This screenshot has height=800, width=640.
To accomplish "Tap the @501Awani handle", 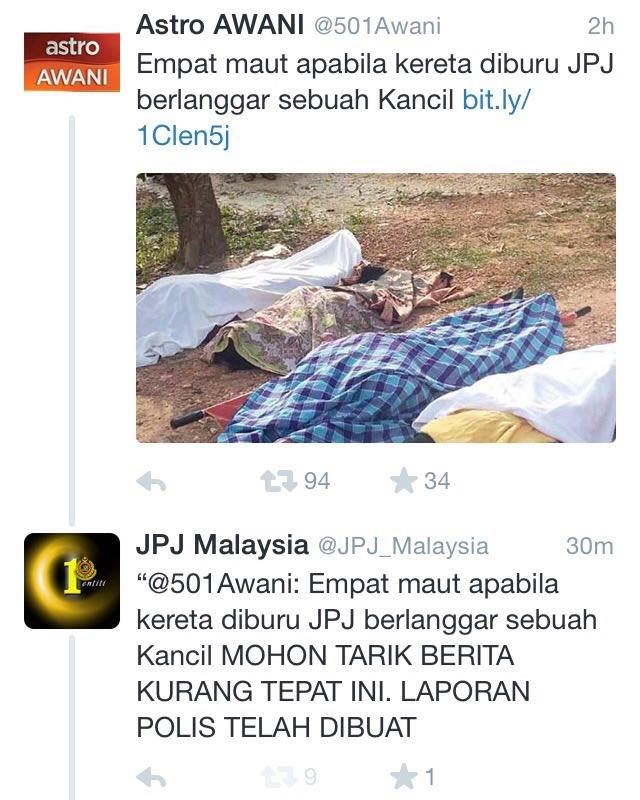I will (x=377, y=26).
